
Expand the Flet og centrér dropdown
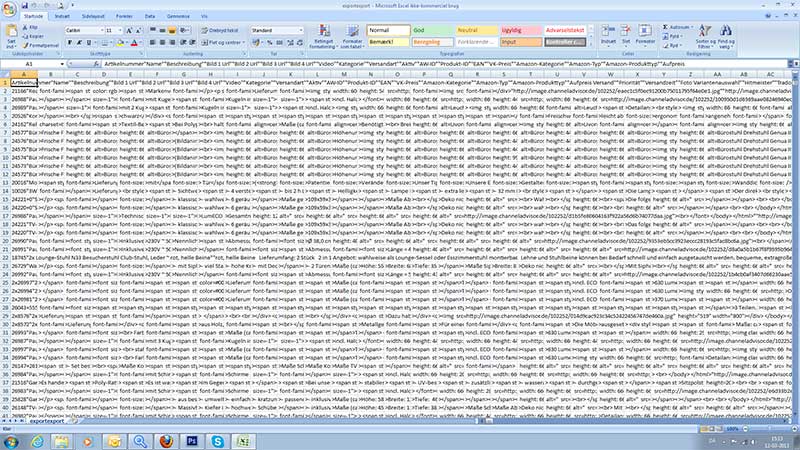243,43
